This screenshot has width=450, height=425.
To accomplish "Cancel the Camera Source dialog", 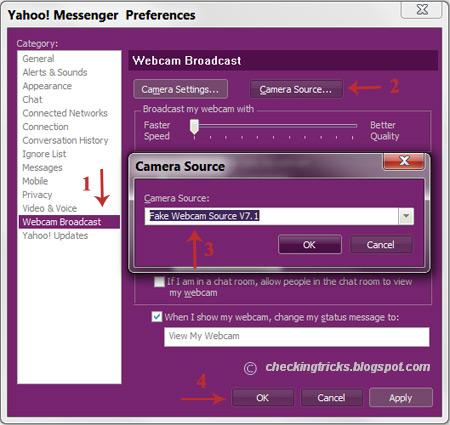I will coord(381,245).
